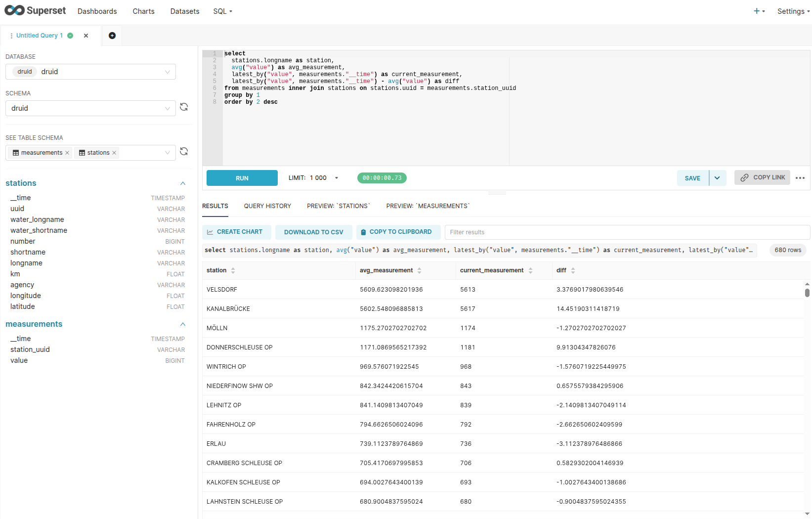Remove the stations table tag
This screenshot has height=519, width=812.
tap(114, 153)
